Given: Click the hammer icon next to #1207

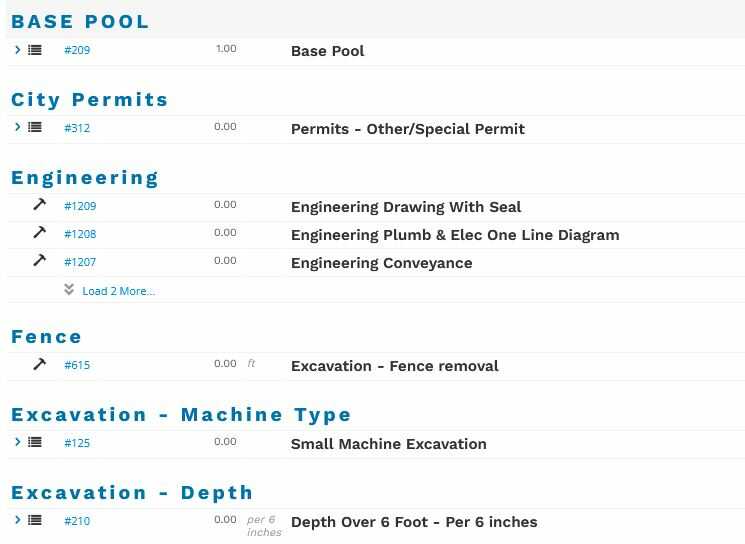Looking at the screenshot, I should 40,261.
